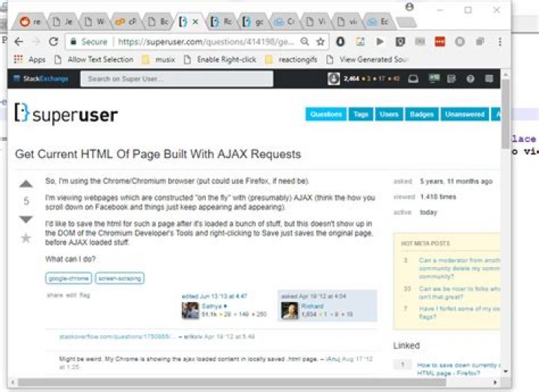Click the play-arrow extension icon
539x392 pixels.
(x=380, y=42)
